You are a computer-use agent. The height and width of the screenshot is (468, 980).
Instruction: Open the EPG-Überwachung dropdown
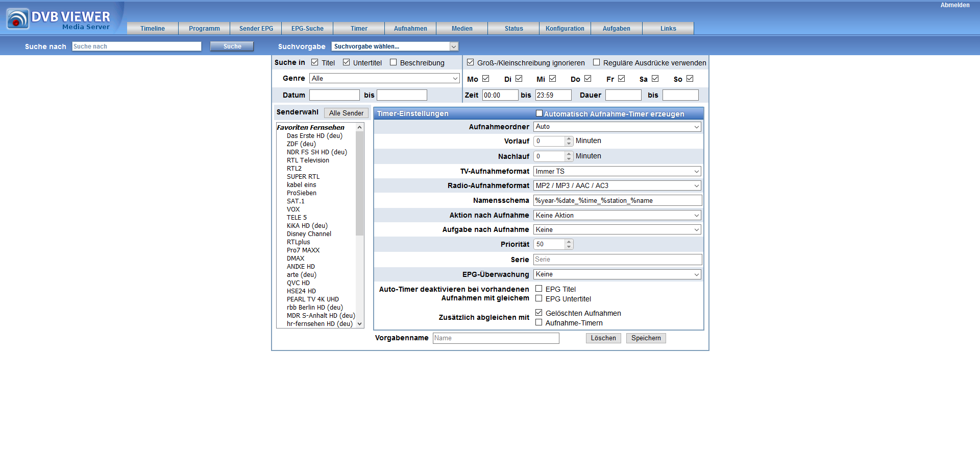[617, 274]
